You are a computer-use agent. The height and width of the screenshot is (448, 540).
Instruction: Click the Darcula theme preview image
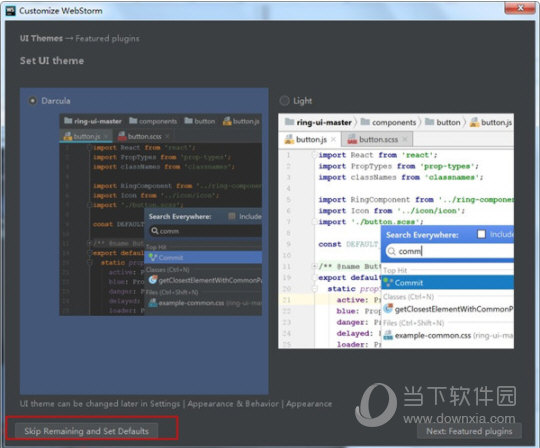tap(160, 214)
